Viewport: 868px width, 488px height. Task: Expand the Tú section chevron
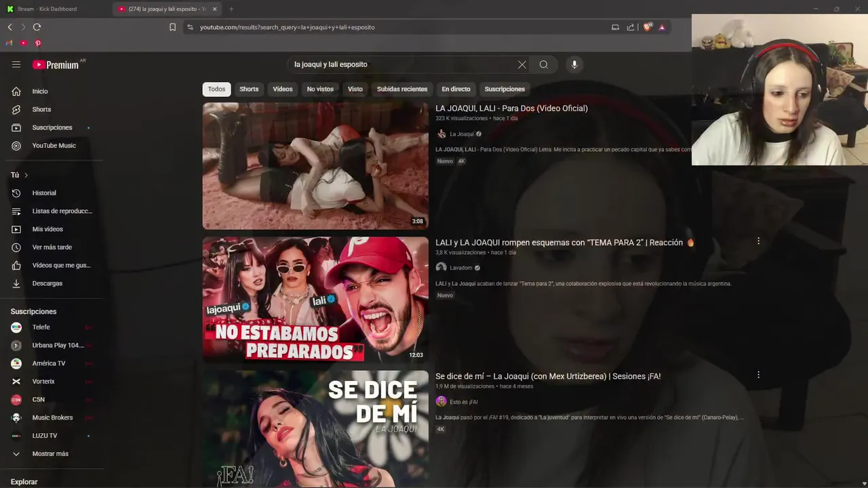pos(26,175)
